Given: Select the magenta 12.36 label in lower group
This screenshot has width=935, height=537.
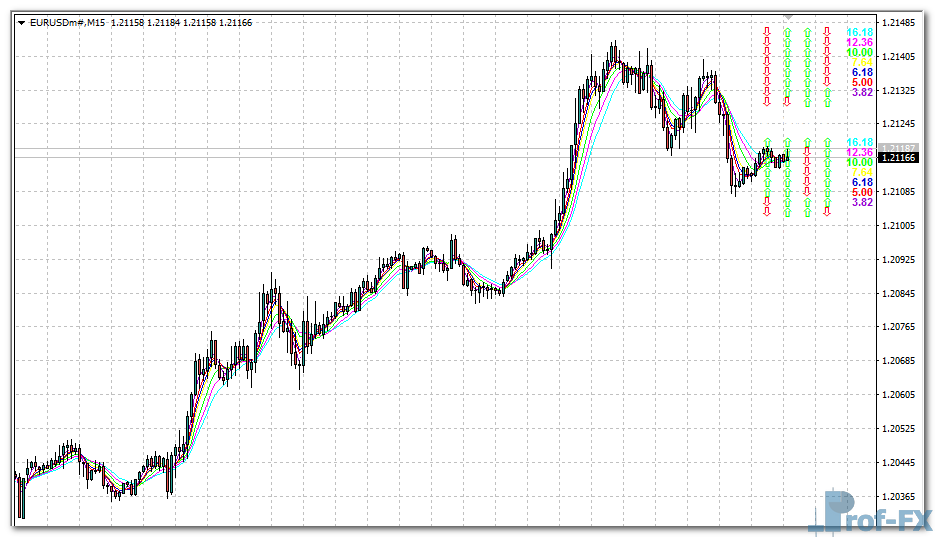Looking at the screenshot, I should point(859,152).
